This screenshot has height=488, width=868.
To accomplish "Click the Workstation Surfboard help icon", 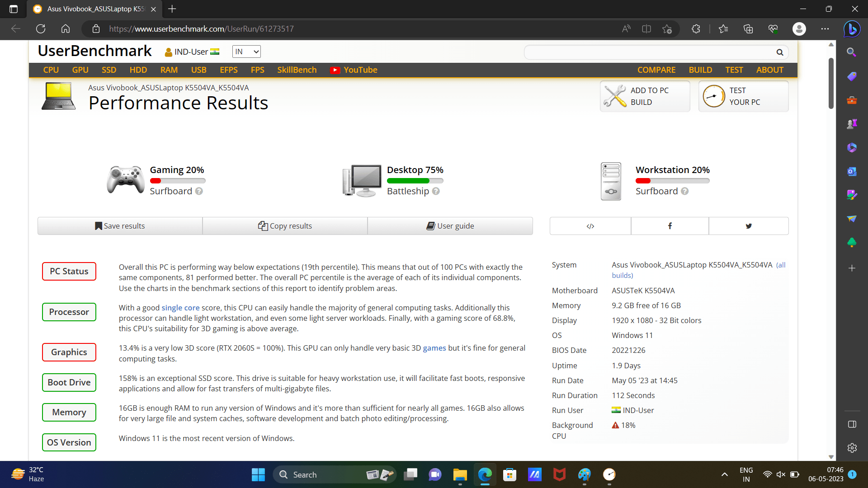I will point(684,191).
